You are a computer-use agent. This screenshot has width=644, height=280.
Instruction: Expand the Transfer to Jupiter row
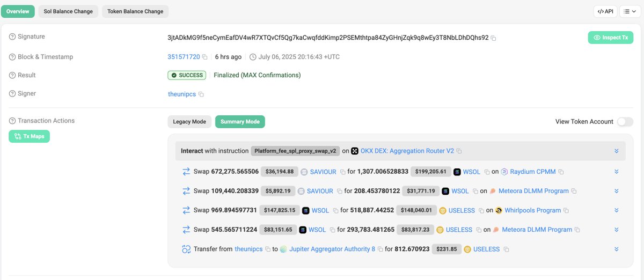[617, 249]
